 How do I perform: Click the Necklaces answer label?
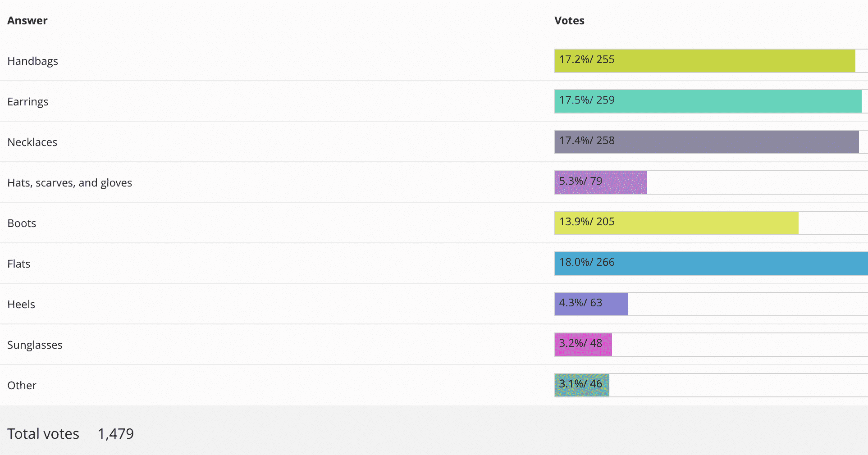pos(32,142)
